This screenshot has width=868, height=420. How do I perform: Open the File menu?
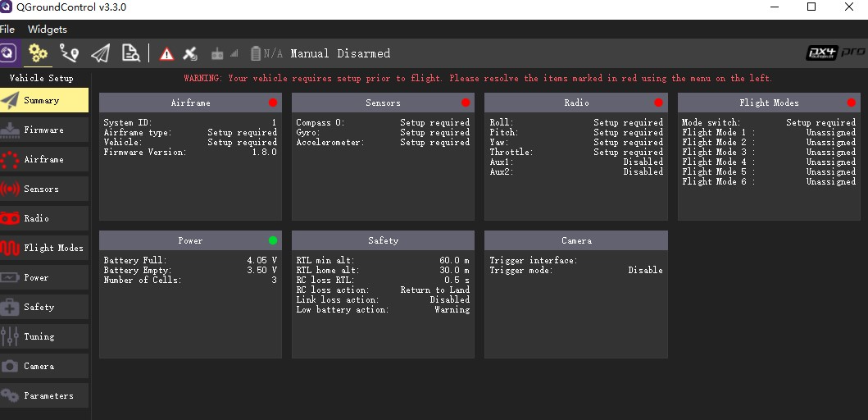click(7, 30)
